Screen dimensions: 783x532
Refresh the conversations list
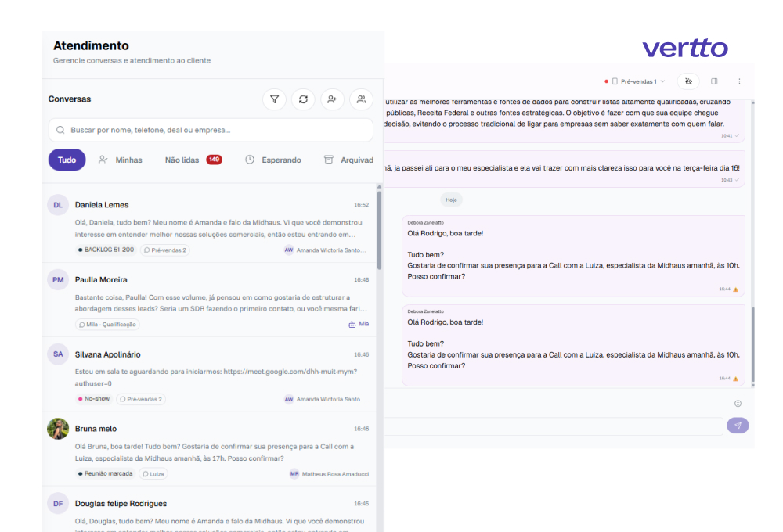[303, 99]
